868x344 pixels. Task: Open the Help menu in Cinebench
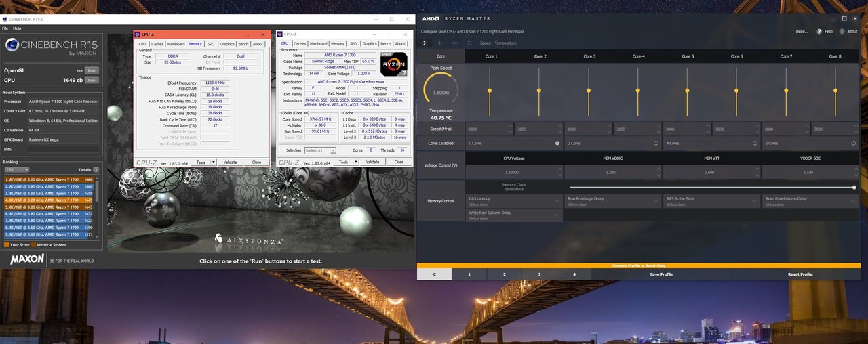(x=17, y=28)
